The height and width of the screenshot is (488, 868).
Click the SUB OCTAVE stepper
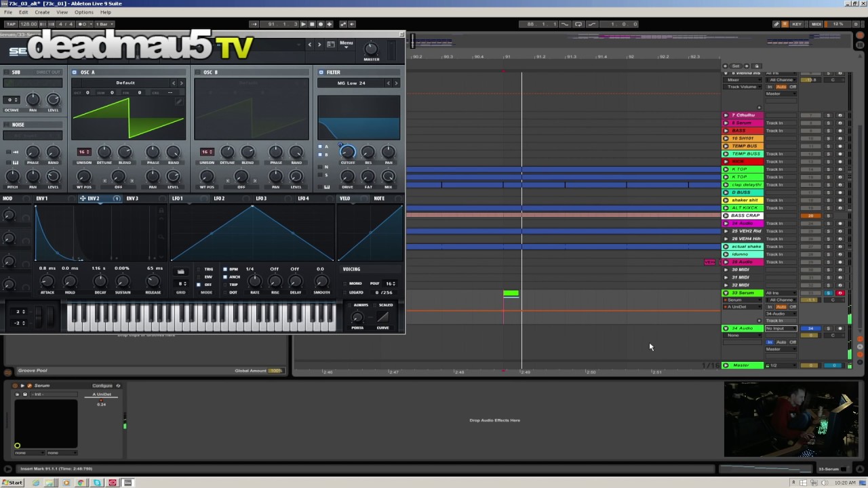click(x=12, y=100)
